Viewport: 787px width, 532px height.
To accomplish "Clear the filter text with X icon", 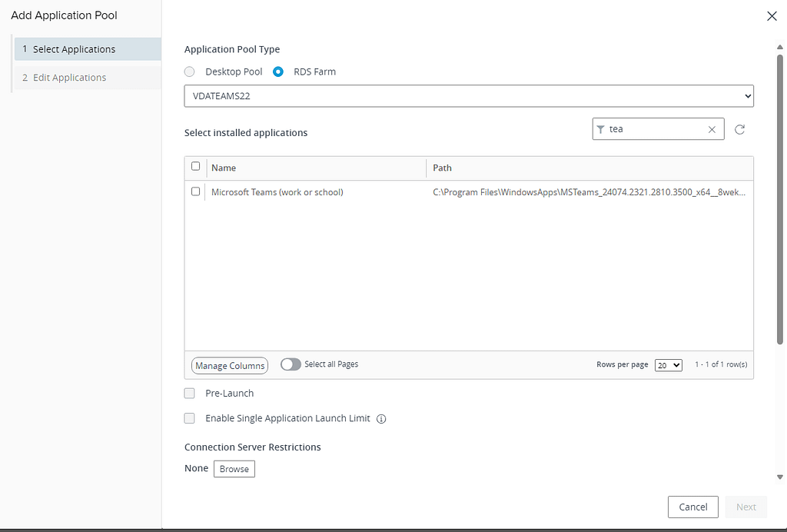I will [x=712, y=130].
